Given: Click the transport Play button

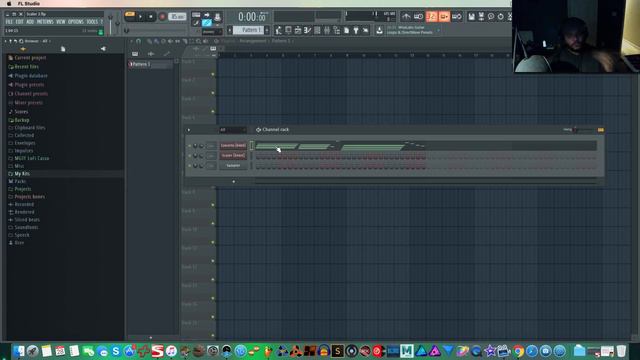Looking at the screenshot, I should tap(140, 17).
